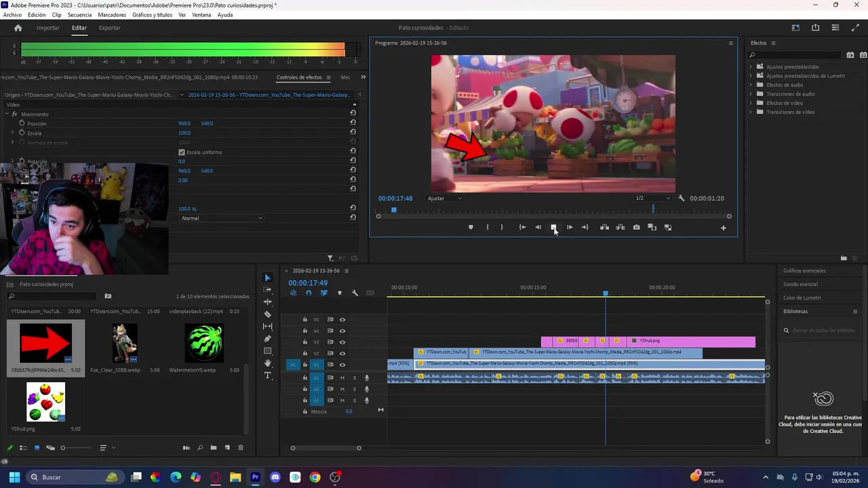Select the Ripple Edit tool
868x488 pixels.
click(x=267, y=302)
